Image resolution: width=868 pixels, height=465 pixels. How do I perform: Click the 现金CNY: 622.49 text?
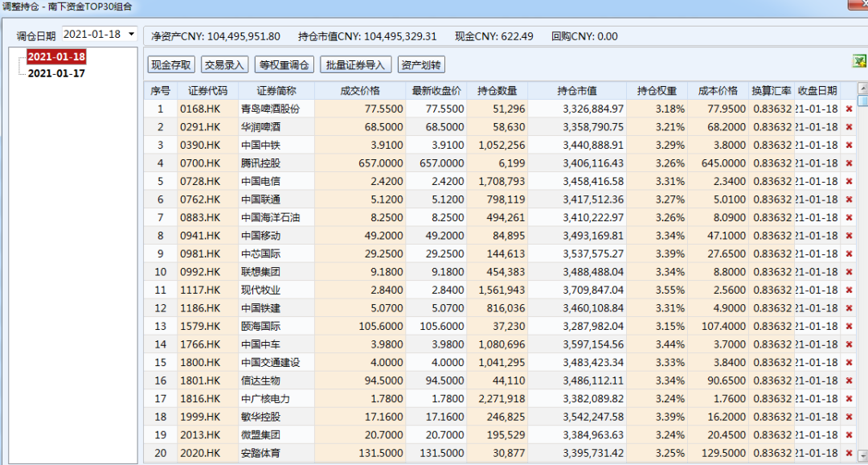tap(494, 36)
